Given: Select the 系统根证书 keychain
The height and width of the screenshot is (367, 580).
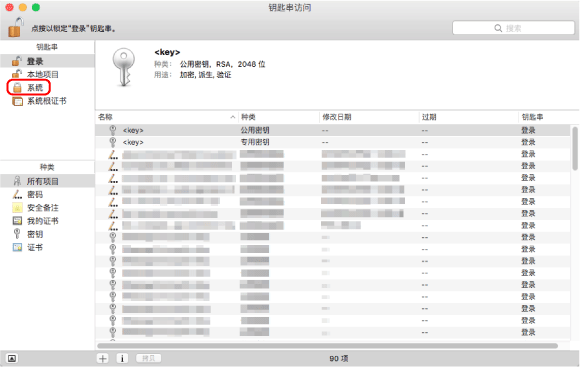Looking at the screenshot, I should 47,101.
